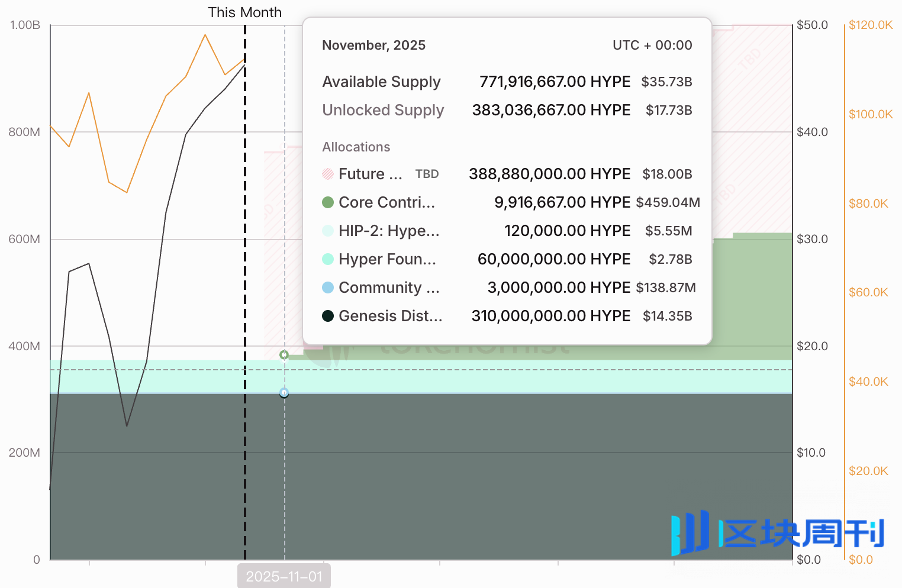This screenshot has width=902, height=588.
Task: Click the Hyper Foundation mint swatch dot
Action: pos(328,259)
